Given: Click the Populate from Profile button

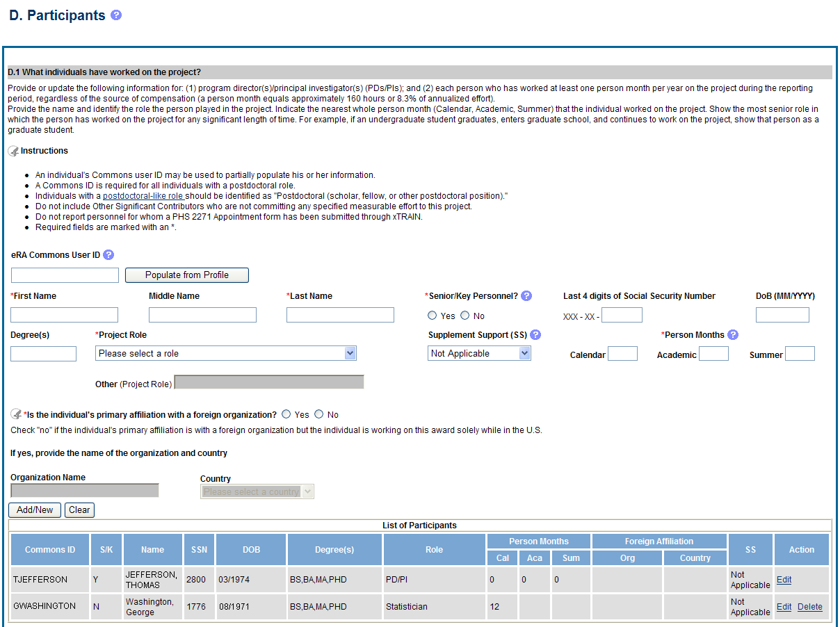Looking at the screenshot, I should 186,275.
